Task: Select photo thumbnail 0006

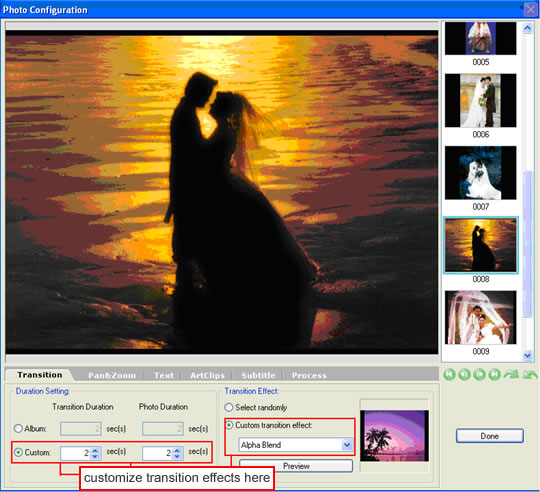Action: tap(480, 100)
